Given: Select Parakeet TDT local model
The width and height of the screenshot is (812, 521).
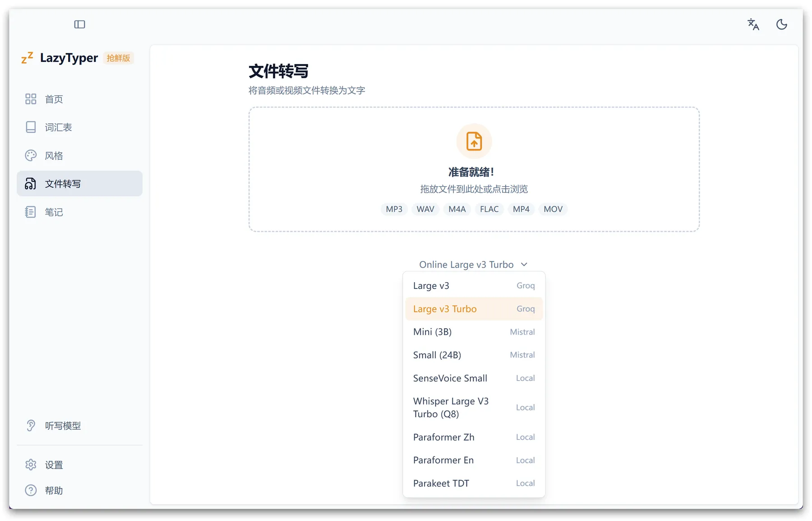Looking at the screenshot, I should point(474,484).
